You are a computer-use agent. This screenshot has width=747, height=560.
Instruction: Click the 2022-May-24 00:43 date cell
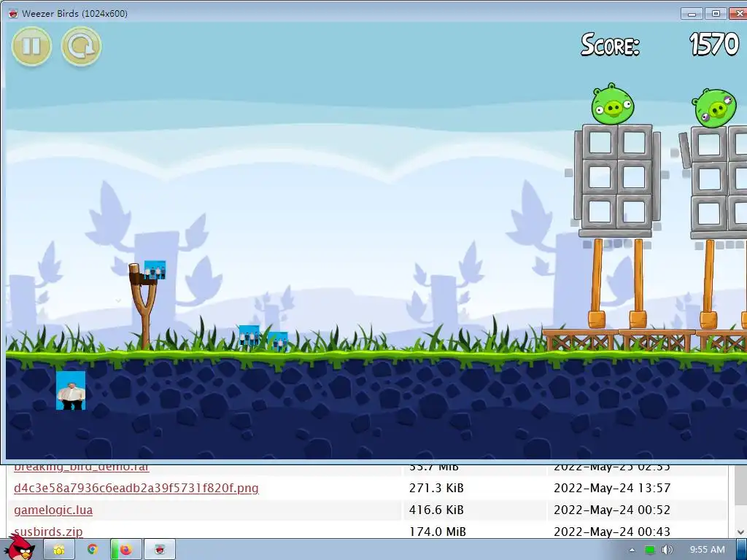click(612, 532)
